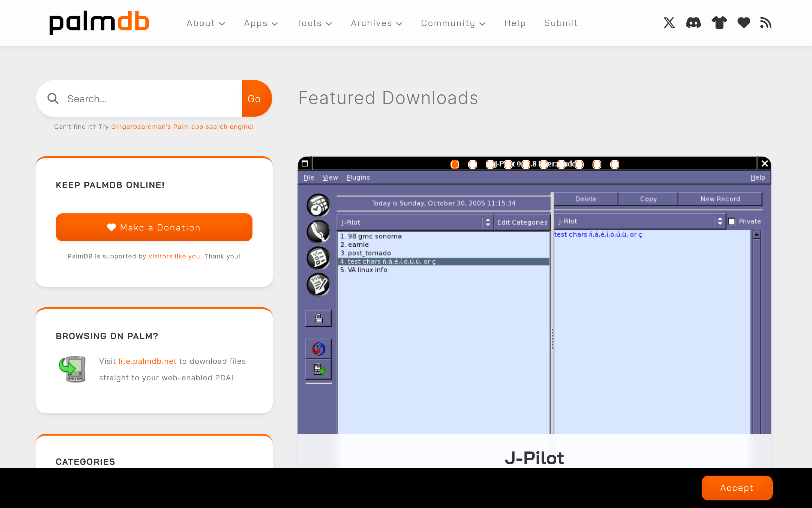The image size is (812, 508).
Task: Accept the cookie notice
Action: tap(737, 488)
